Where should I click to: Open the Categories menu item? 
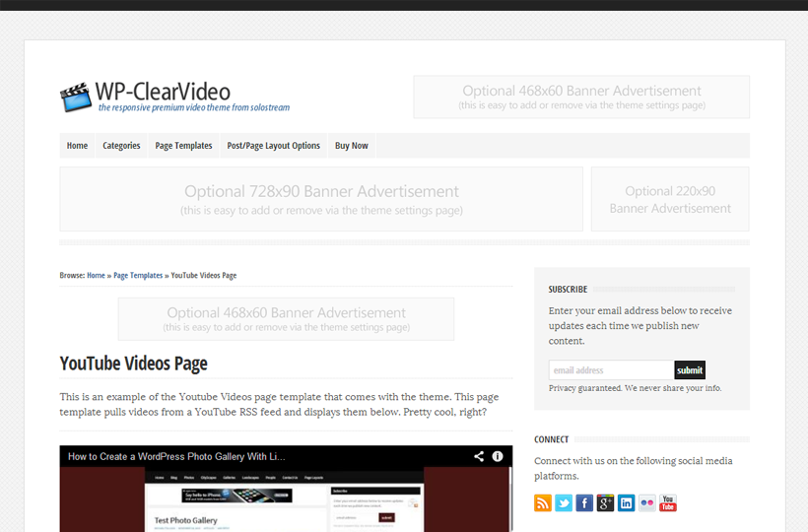coord(121,146)
